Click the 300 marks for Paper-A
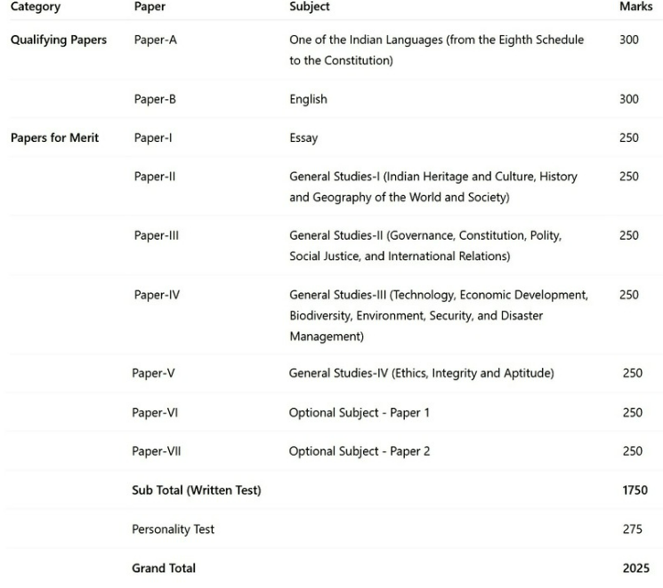Image resolution: width=663 pixels, height=588 pixels. click(629, 40)
